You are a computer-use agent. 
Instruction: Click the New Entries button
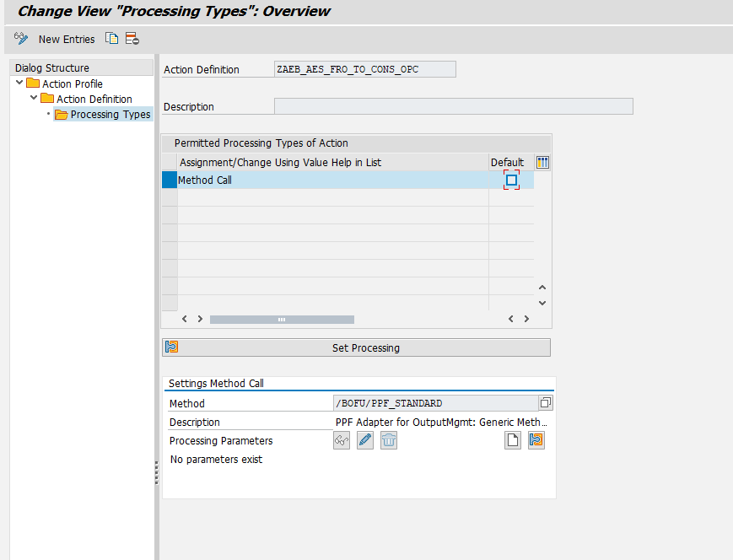67,40
